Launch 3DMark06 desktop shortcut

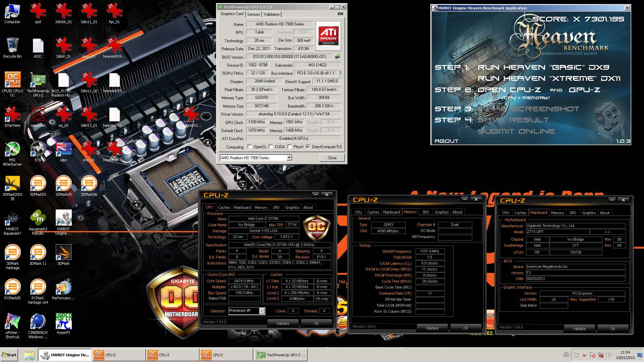89,186
